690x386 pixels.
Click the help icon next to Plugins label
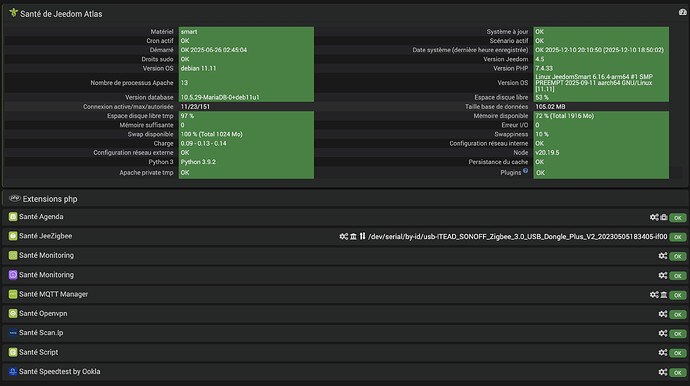525,171
